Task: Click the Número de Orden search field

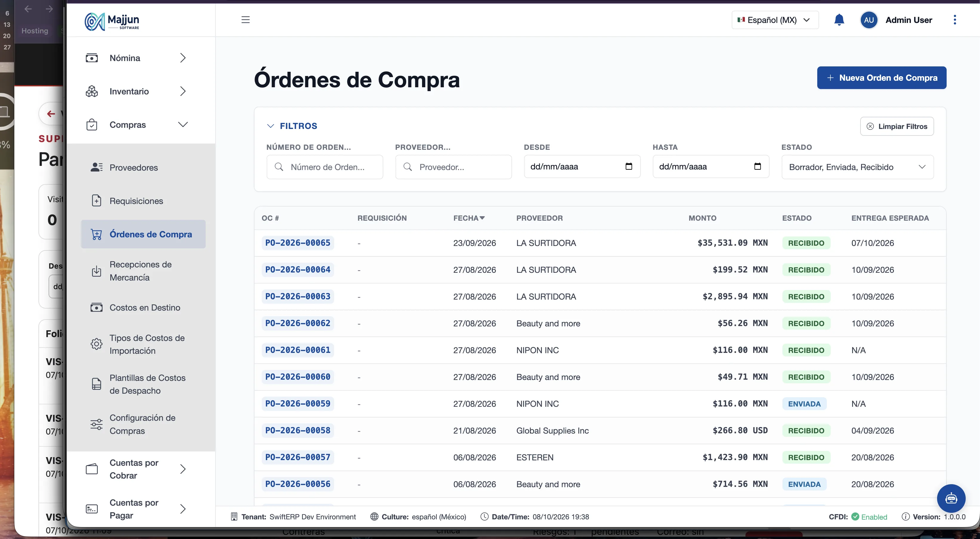Action: coord(325,167)
